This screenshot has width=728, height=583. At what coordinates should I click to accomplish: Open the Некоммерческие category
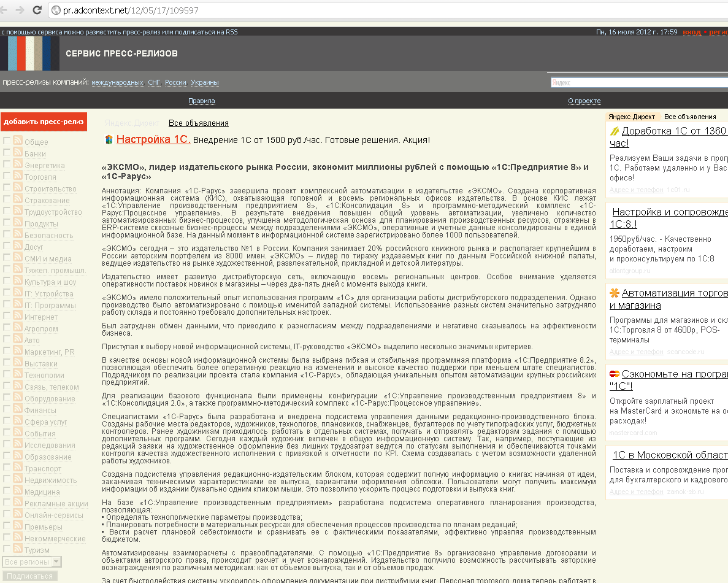(x=55, y=538)
